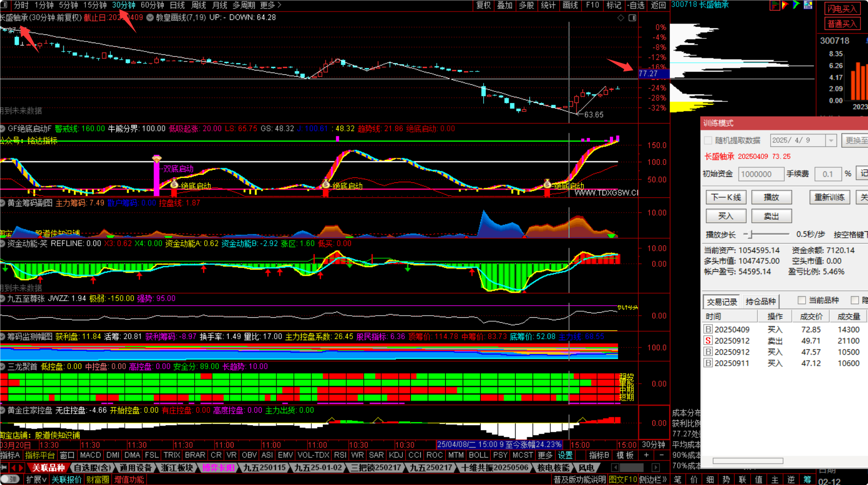Switch to the 30分钟 period tab
This screenshot has height=485, width=868.
(x=123, y=5)
